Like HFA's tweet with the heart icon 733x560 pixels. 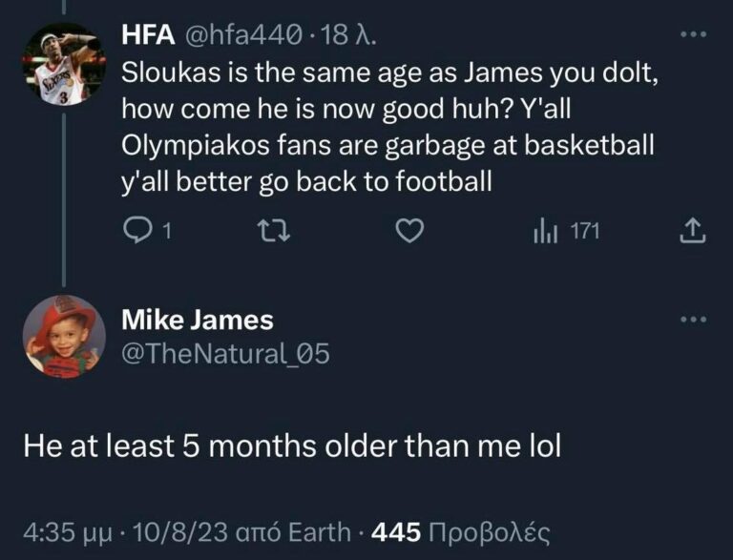(x=409, y=230)
